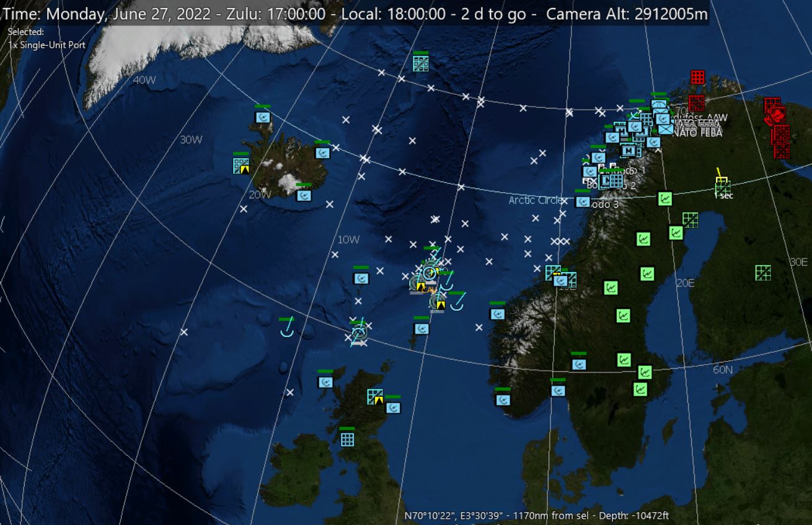Click the "30E" longitude label
Viewport: 812px width, 525px height.
[799, 262]
